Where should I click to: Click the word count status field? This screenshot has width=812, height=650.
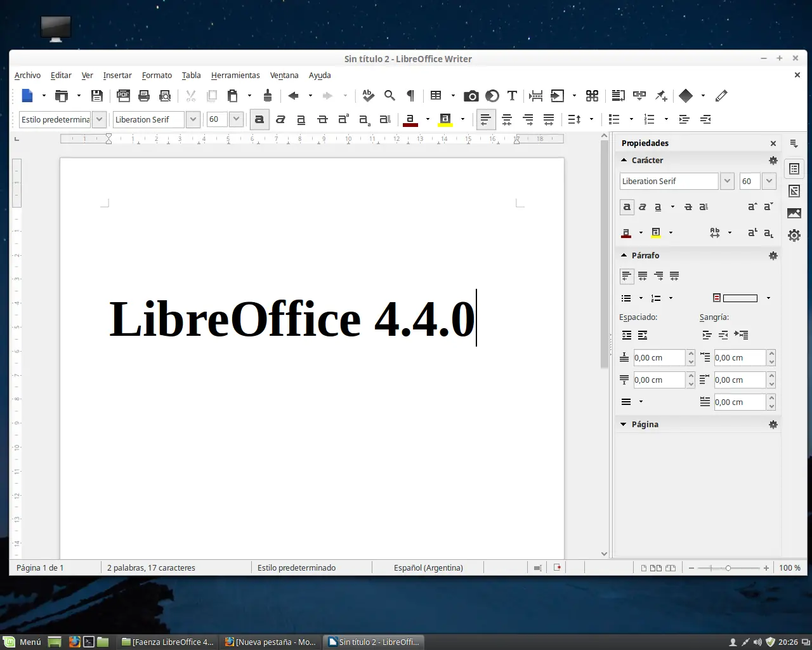click(x=151, y=568)
